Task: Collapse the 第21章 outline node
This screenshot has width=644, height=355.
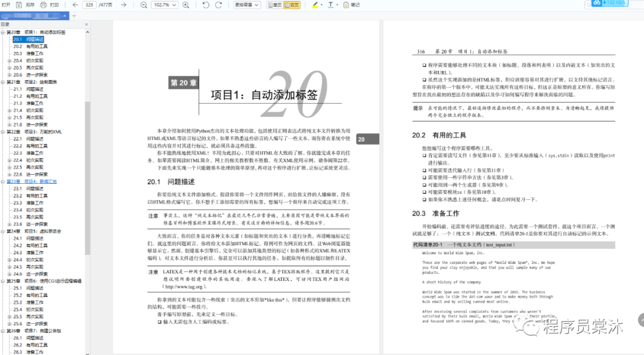Action: 3,82
